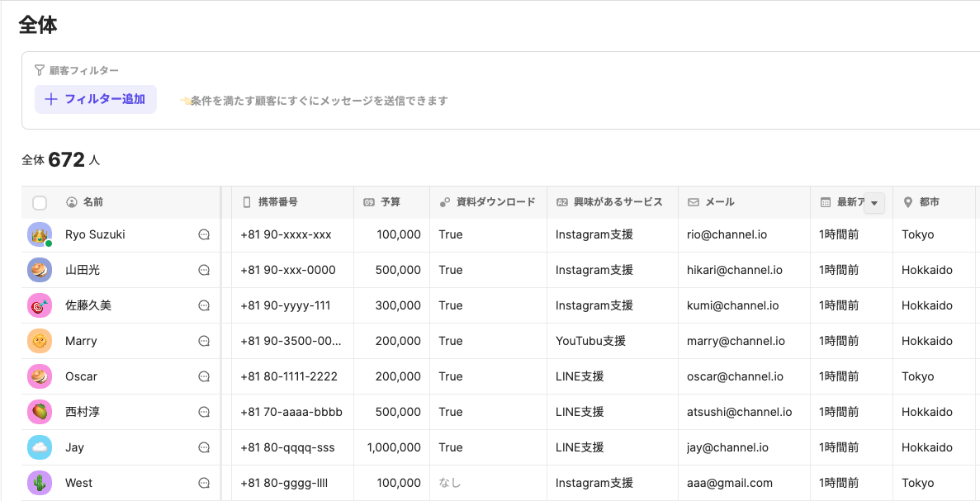Click the 都市 column header
This screenshot has height=501, width=980.
click(929, 202)
